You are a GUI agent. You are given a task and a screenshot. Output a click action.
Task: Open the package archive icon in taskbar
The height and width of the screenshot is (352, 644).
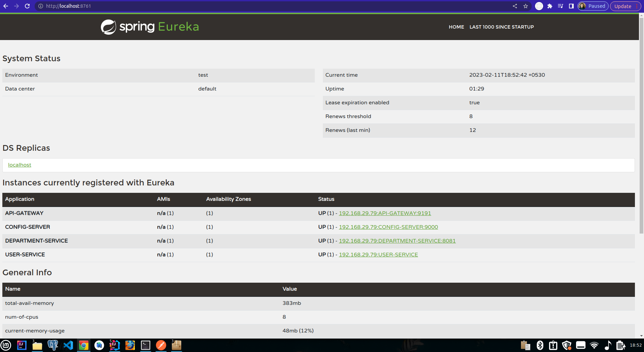click(177, 345)
